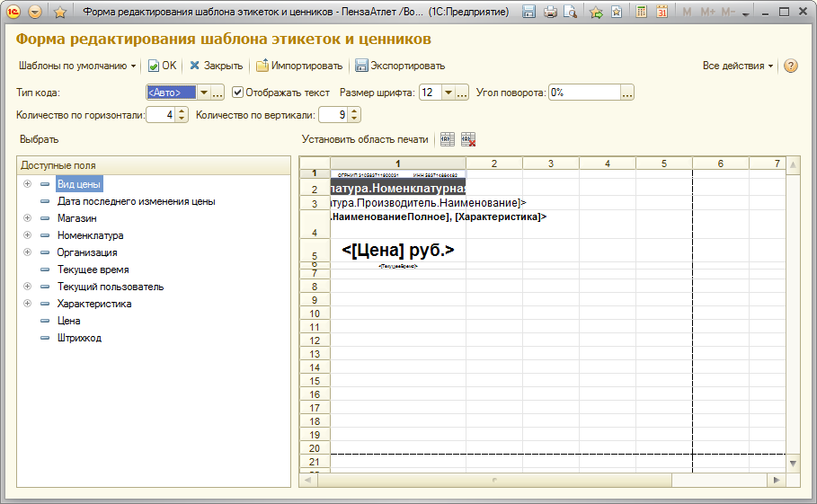The image size is (817, 504).
Task: Click the 'Экспортировать' button
Action: (x=400, y=66)
